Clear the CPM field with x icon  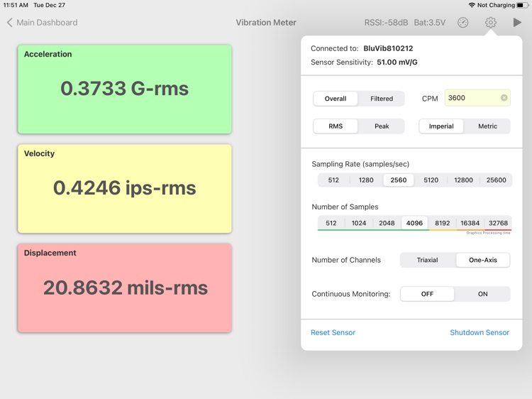pyautogui.click(x=504, y=98)
